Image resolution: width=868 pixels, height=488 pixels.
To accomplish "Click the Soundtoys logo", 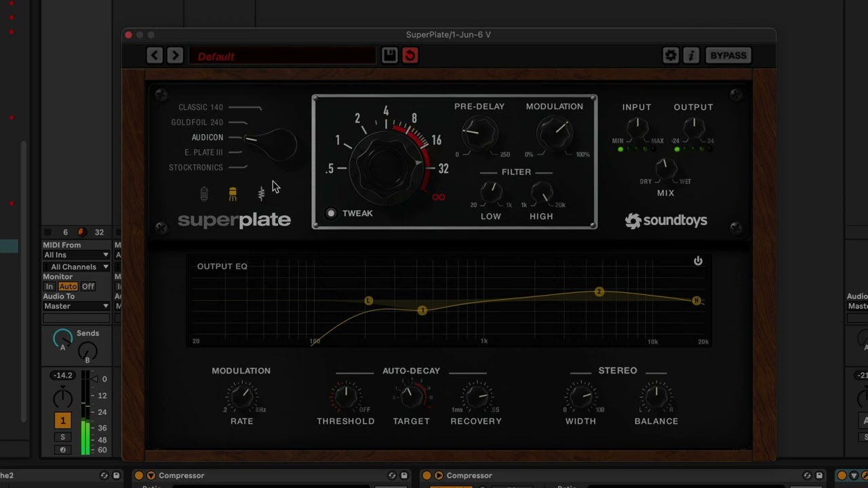I will pyautogui.click(x=666, y=220).
